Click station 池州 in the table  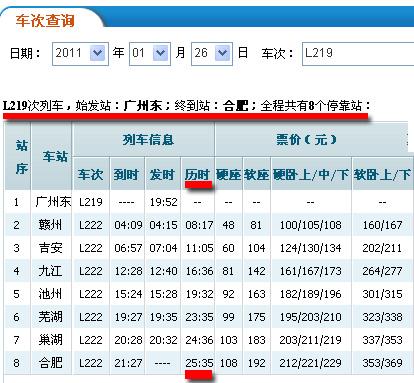[51, 294]
